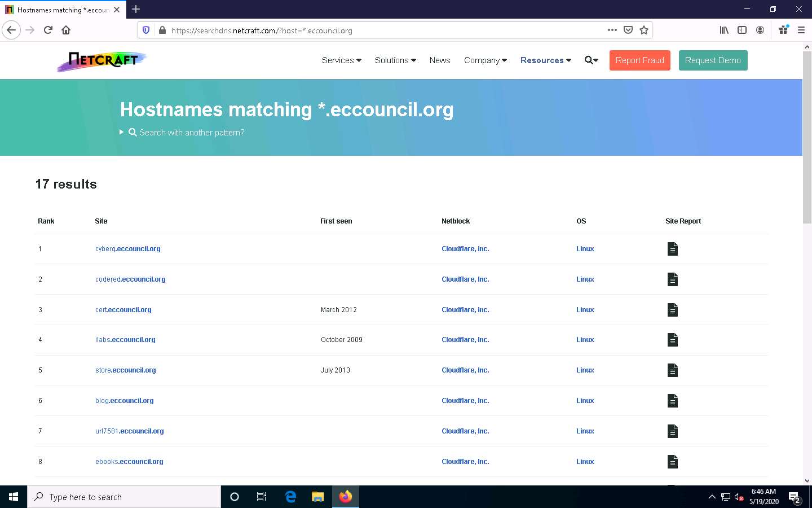812x508 pixels.
Task: Reload the current page
Action: point(48,30)
